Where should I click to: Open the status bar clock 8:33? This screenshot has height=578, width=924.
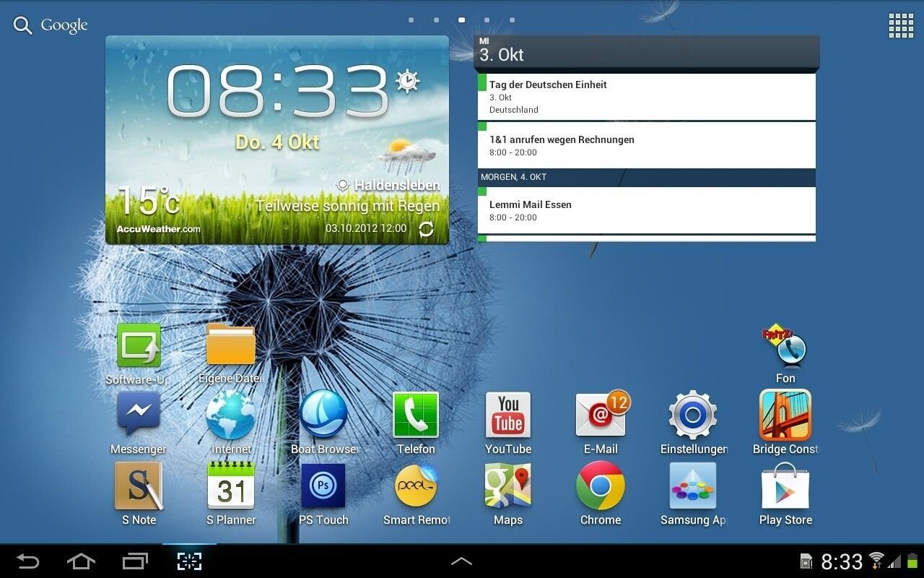(x=842, y=561)
